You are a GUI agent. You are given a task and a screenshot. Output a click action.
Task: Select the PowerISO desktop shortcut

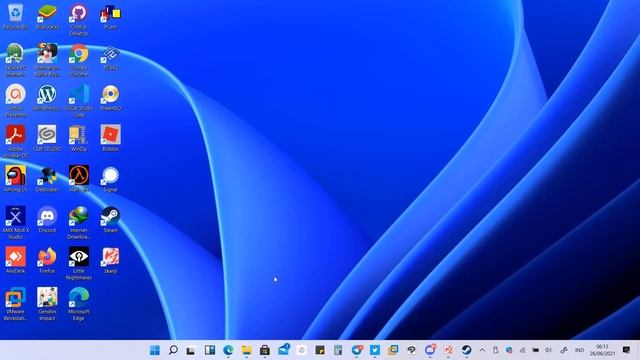(111, 97)
